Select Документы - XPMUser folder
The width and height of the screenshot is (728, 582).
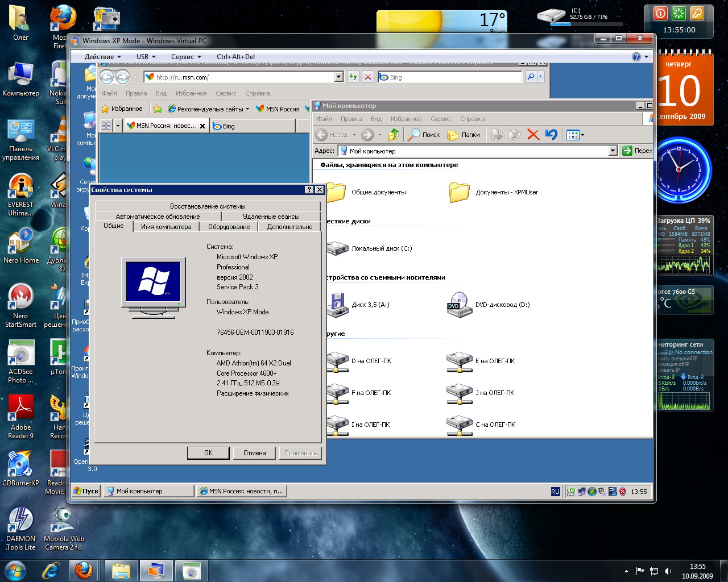coord(493,192)
